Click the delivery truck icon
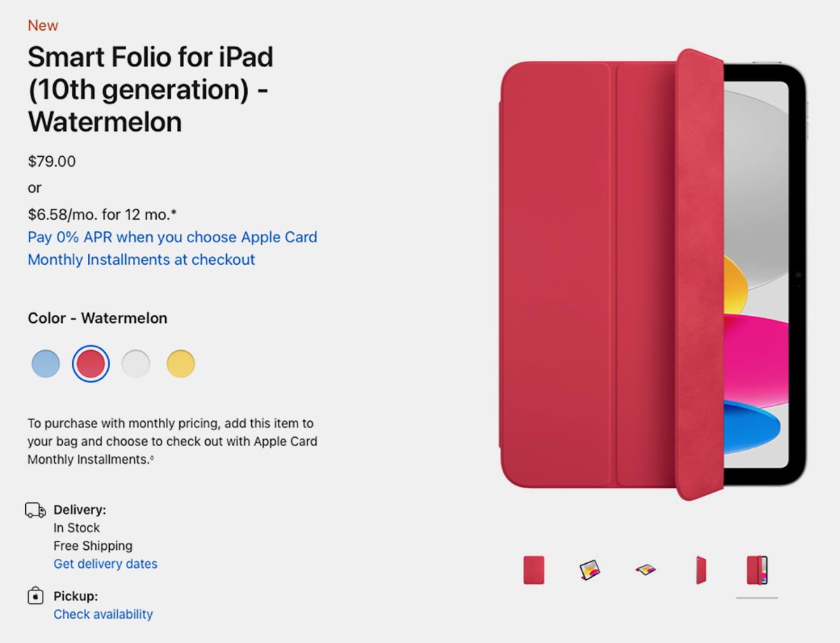The image size is (840, 643). pos(36,510)
